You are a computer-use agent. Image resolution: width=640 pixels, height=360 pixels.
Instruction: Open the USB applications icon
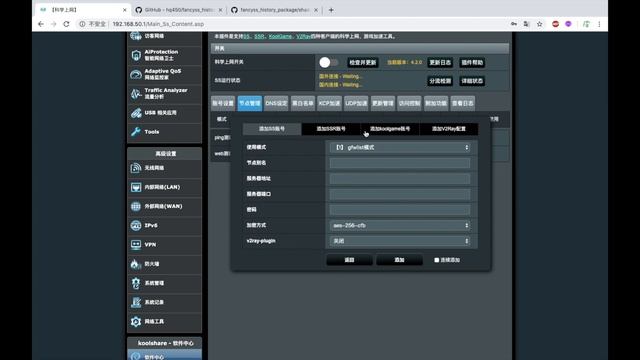click(136, 113)
